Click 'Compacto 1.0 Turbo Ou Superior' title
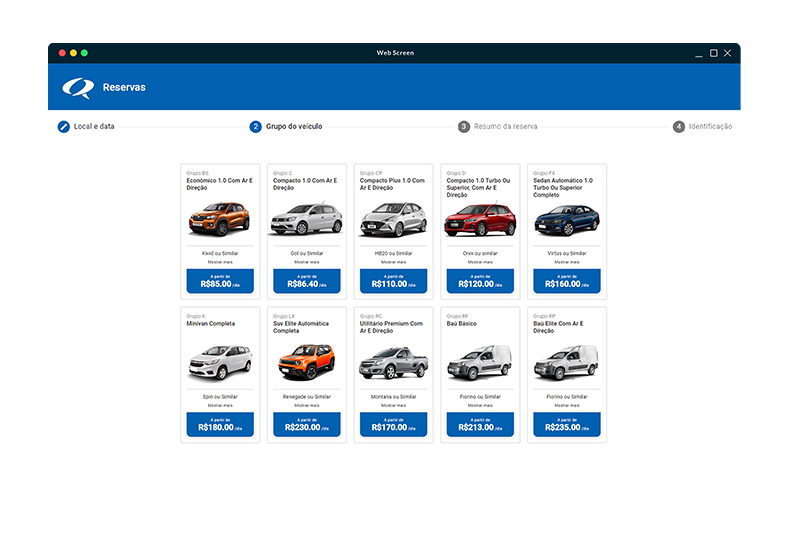800x538 pixels. [x=479, y=188]
